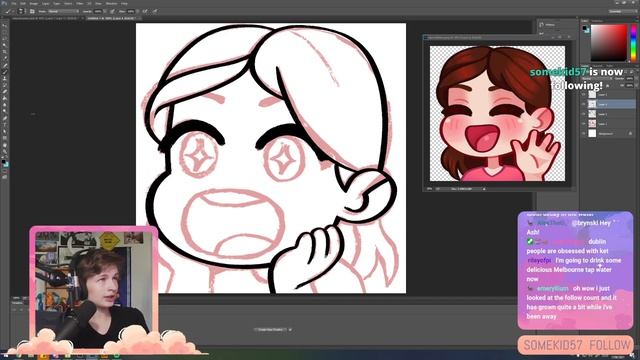Screen dimensions: 640x360
Task: Select the Hand tool
Action: coord(5,145)
